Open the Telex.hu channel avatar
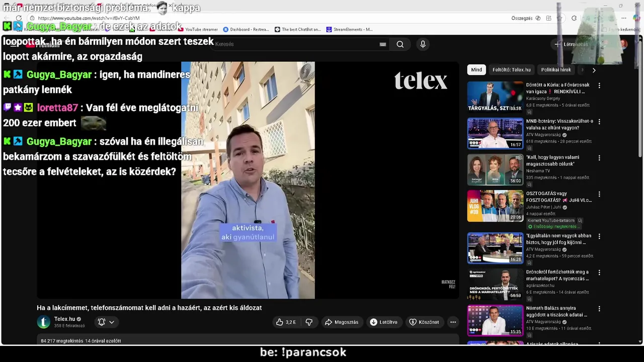 pyautogui.click(x=44, y=322)
